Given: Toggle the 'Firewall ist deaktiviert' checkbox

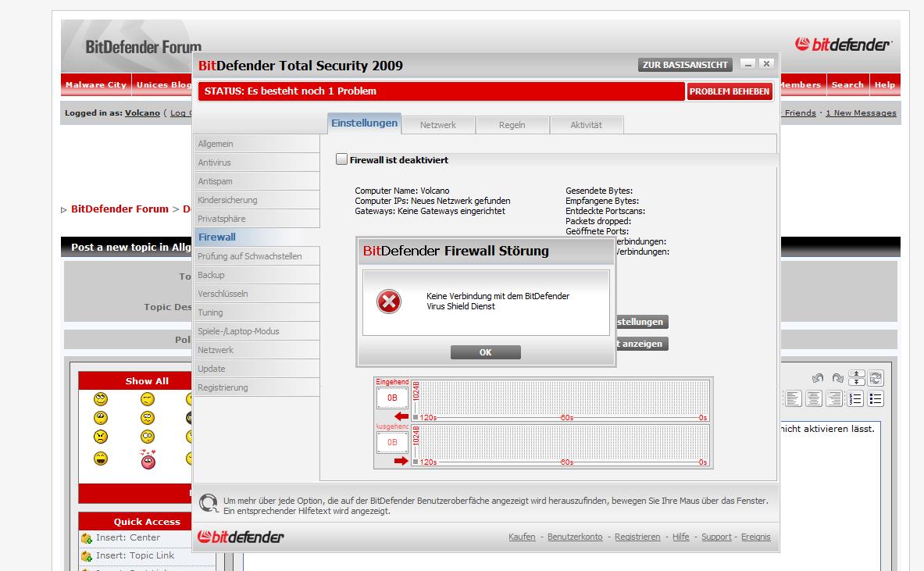Looking at the screenshot, I should coord(341,159).
